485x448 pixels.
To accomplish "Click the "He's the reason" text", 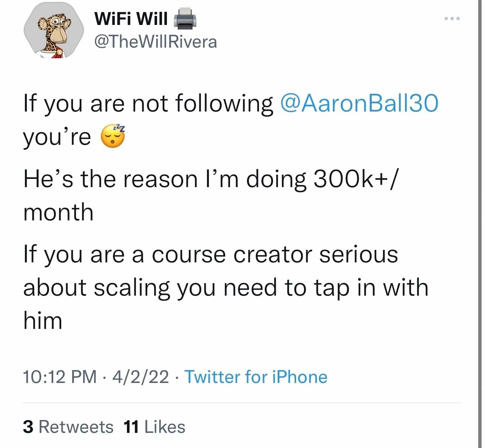I will click(110, 178).
